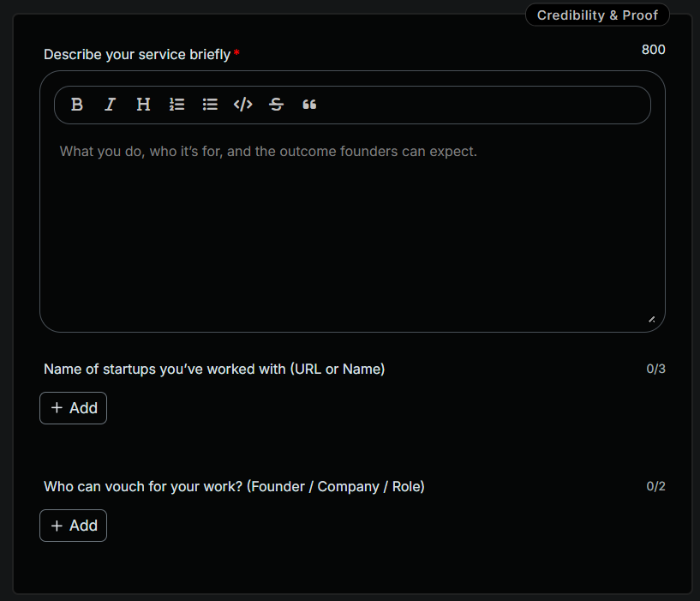Click the service description text area
This screenshot has height=601, width=700.
click(351, 223)
